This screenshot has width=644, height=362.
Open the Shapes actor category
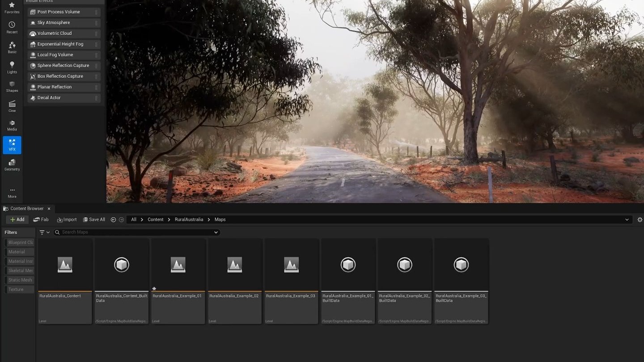(x=12, y=87)
